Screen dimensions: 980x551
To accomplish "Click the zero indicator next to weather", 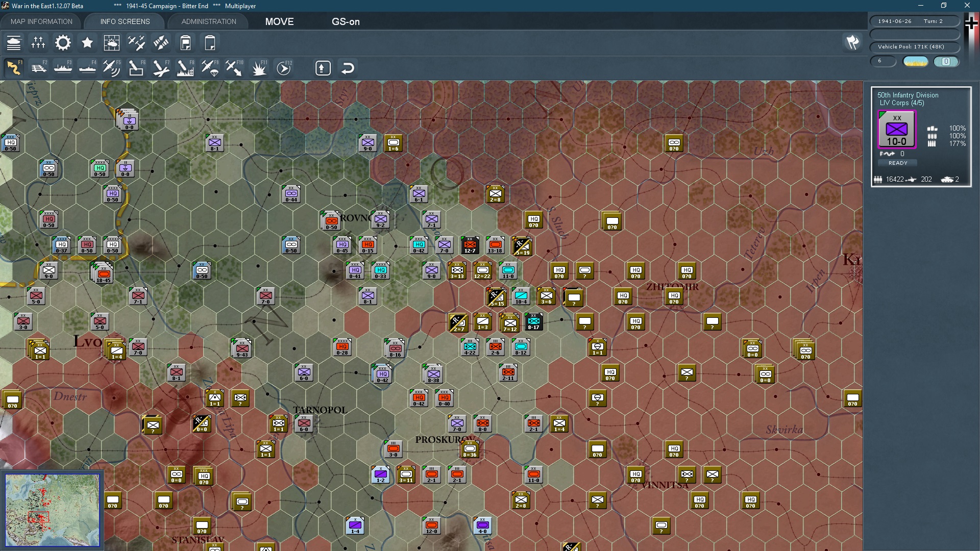I will tap(946, 61).
